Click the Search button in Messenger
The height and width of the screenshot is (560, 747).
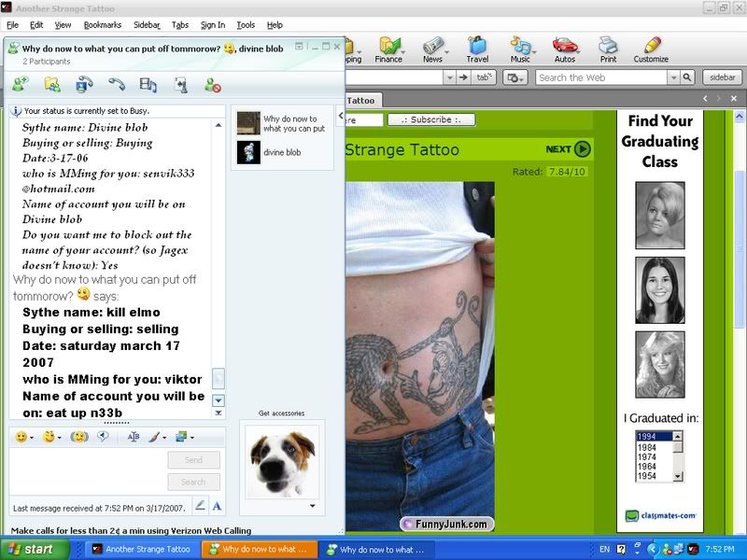click(193, 482)
